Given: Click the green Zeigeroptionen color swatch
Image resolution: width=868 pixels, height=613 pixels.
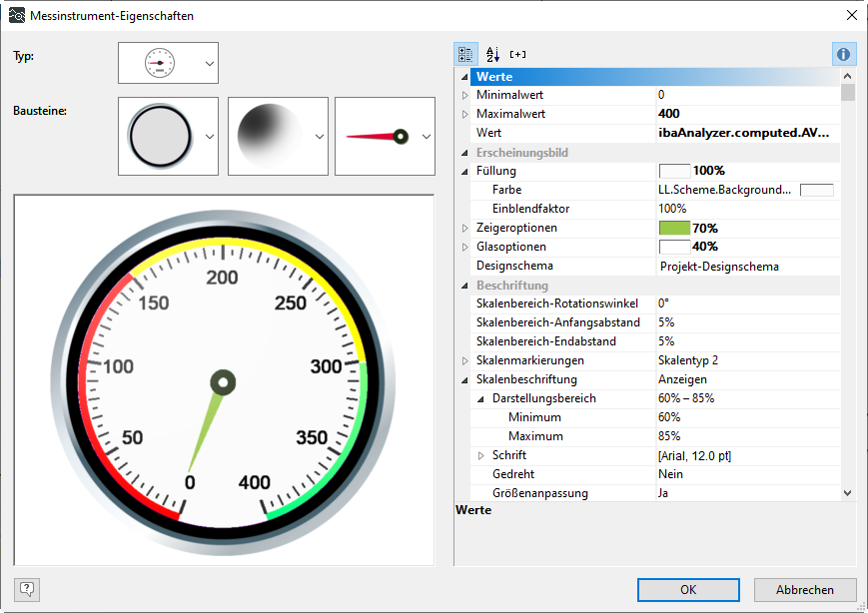Looking at the screenshot, I should [674, 229].
